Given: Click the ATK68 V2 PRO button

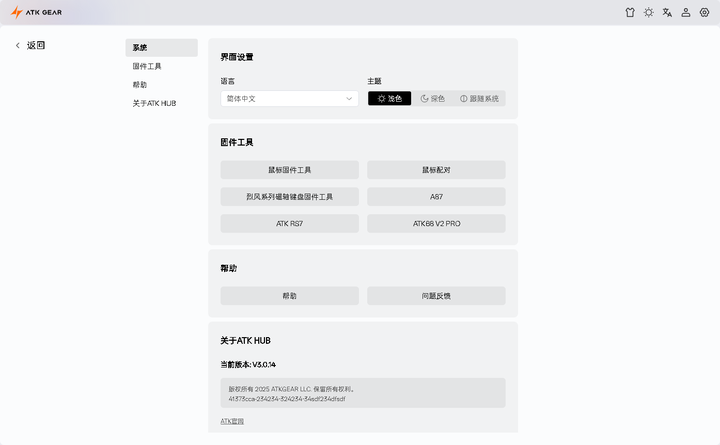Looking at the screenshot, I should 436,224.
